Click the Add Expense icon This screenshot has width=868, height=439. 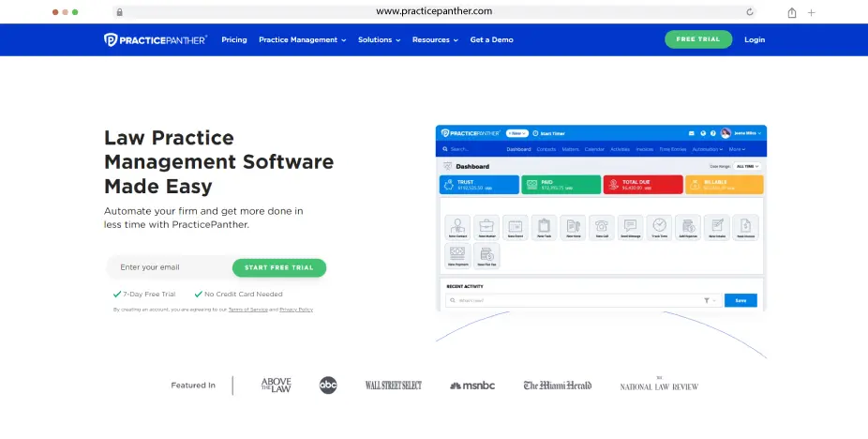coord(688,227)
